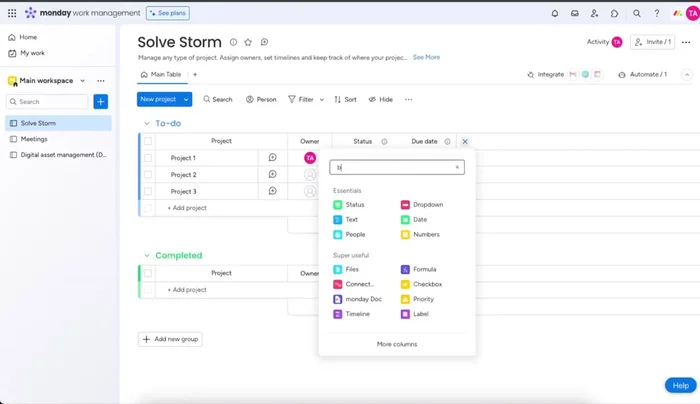Tick the Project 1 row checkbox
Screen dimensions: 700x404
click(147, 158)
